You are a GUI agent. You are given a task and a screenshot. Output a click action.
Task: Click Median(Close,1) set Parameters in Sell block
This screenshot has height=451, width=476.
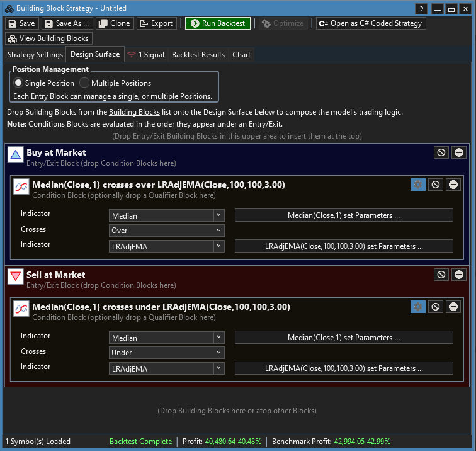pyautogui.click(x=344, y=338)
